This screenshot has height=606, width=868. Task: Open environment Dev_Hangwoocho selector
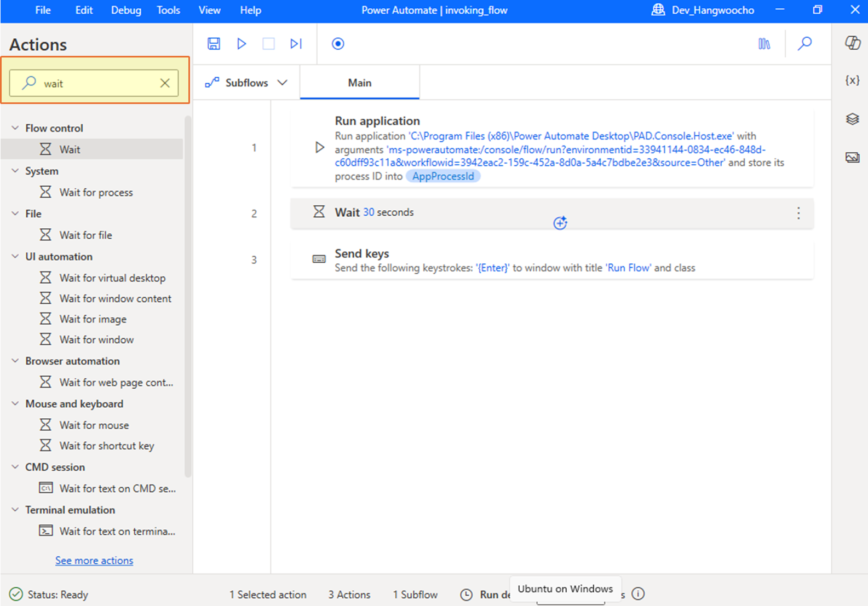(x=703, y=10)
